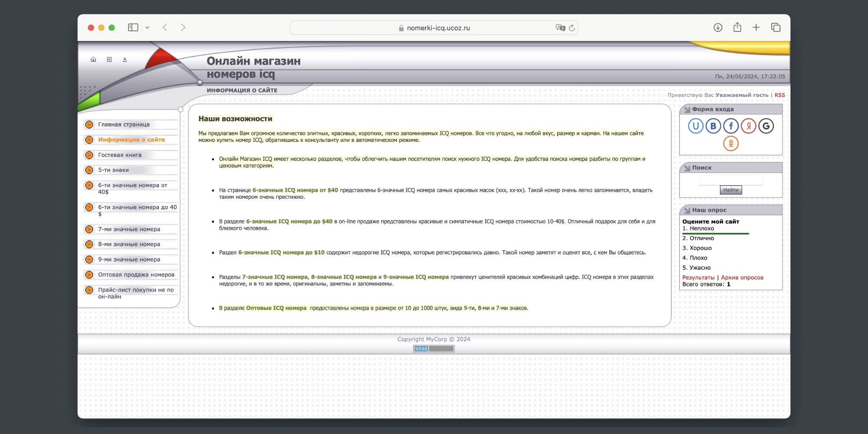Click the RSS link
Screen dimensions: 868x434
tap(779, 95)
